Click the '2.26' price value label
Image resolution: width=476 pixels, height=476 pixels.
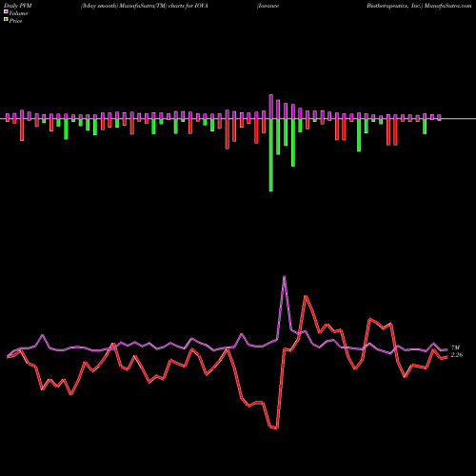click(457, 355)
